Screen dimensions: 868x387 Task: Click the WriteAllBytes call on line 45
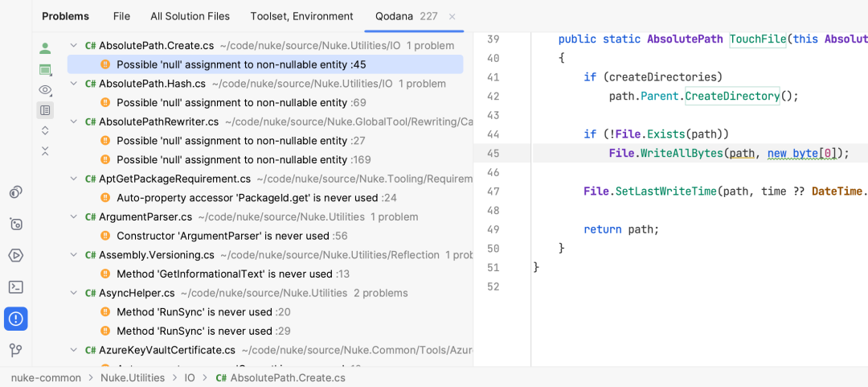pyautogui.click(x=682, y=153)
